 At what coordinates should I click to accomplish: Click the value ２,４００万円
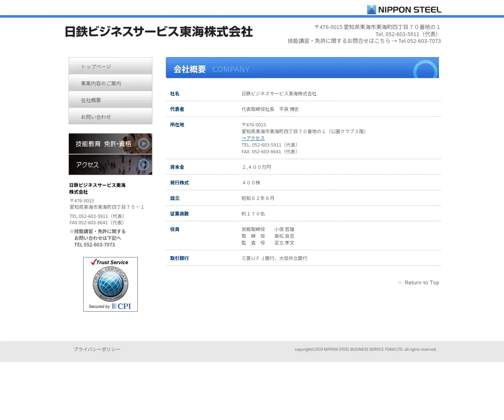[x=256, y=167]
